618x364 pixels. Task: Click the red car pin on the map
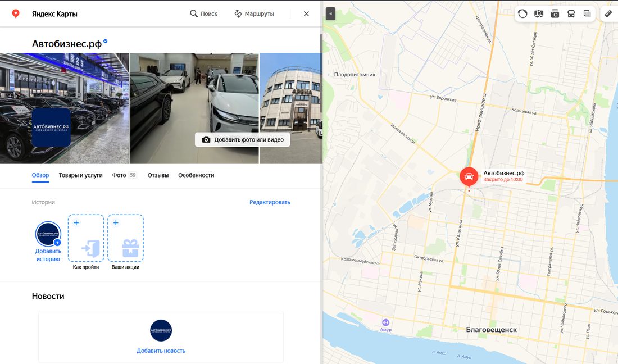(x=469, y=176)
